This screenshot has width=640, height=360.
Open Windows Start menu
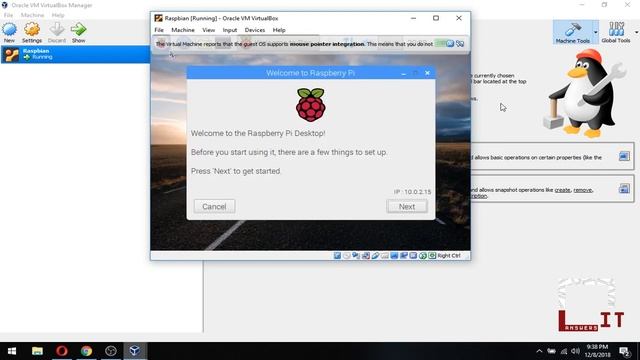pyautogui.click(x=12, y=351)
